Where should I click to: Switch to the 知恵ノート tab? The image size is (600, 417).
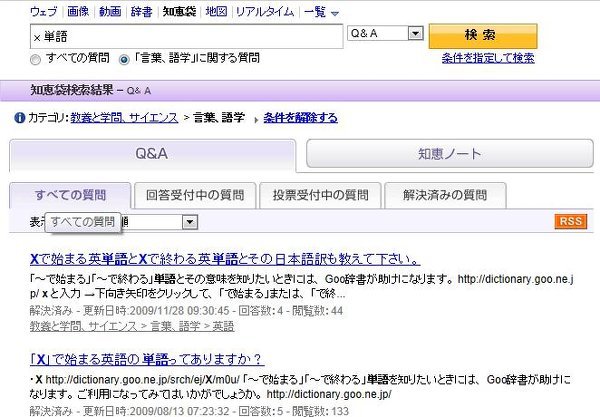pos(444,155)
